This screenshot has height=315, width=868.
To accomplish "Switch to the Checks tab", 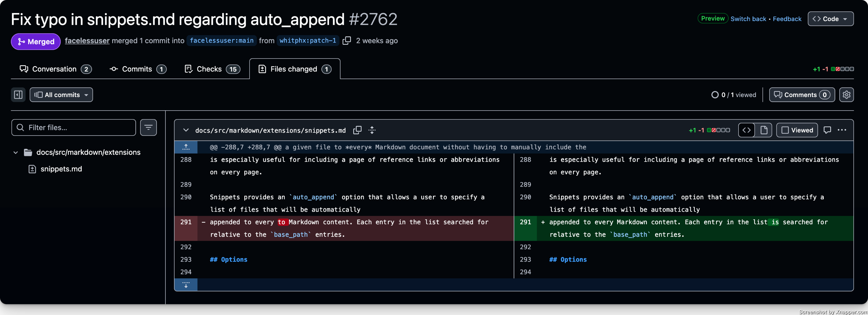I will pyautogui.click(x=212, y=69).
